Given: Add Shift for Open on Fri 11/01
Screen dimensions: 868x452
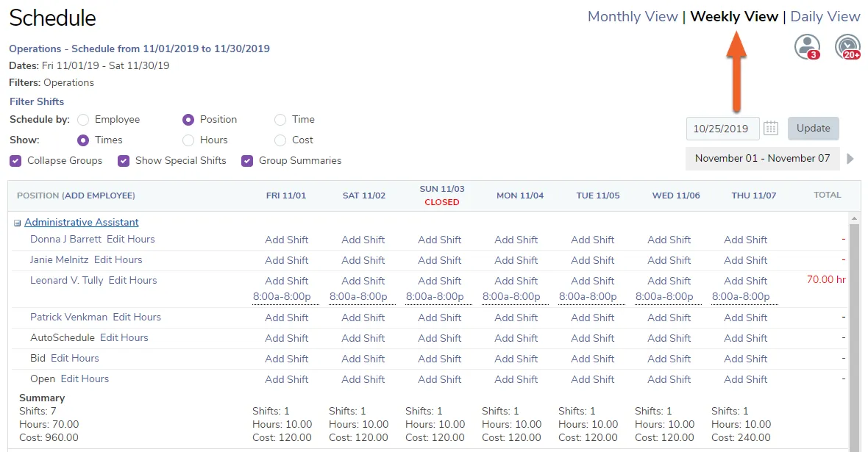Looking at the screenshot, I should pyautogui.click(x=286, y=379).
